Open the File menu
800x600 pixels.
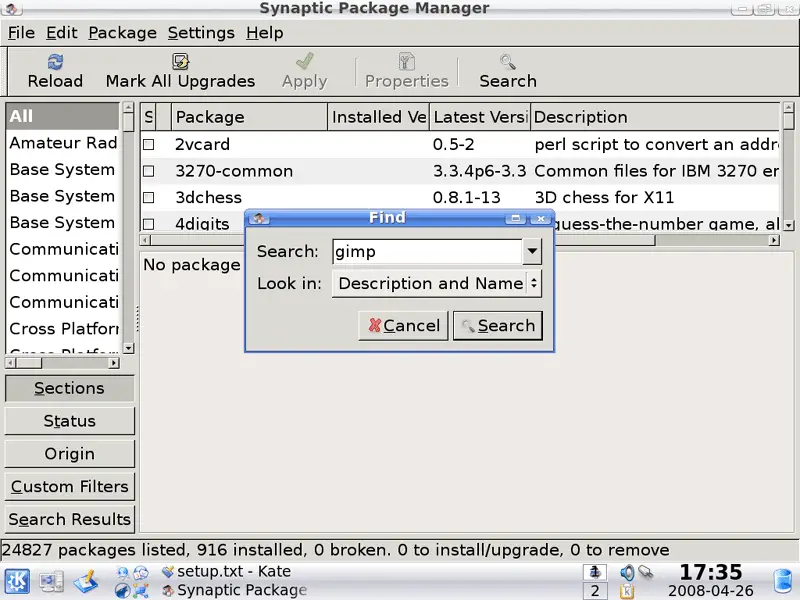click(x=21, y=33)
